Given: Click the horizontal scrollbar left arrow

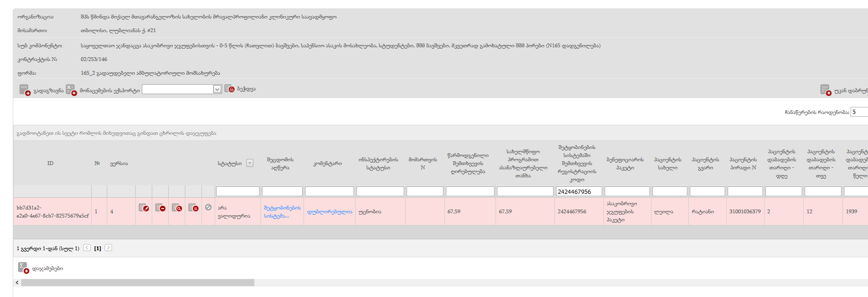Looking at the screenshot, I should tap(17, 283).
